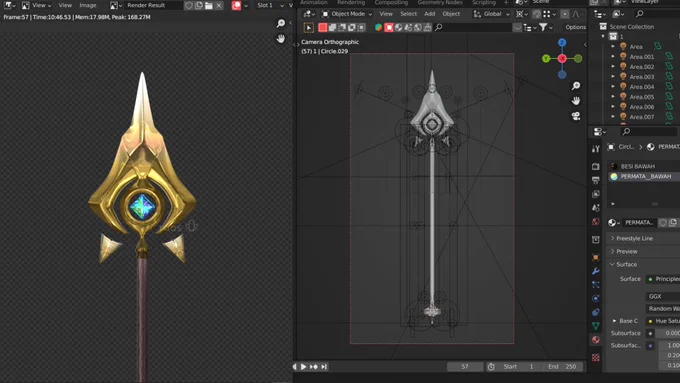Open the Physics properties tab icon

click(x=595, y=298)
